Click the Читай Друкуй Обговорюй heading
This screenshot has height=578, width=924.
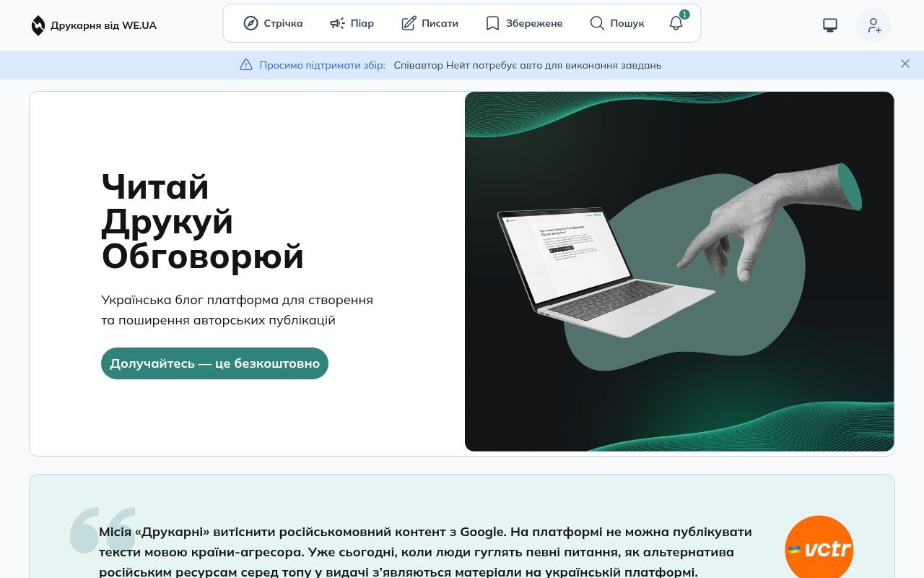click(x=202, y=221)
